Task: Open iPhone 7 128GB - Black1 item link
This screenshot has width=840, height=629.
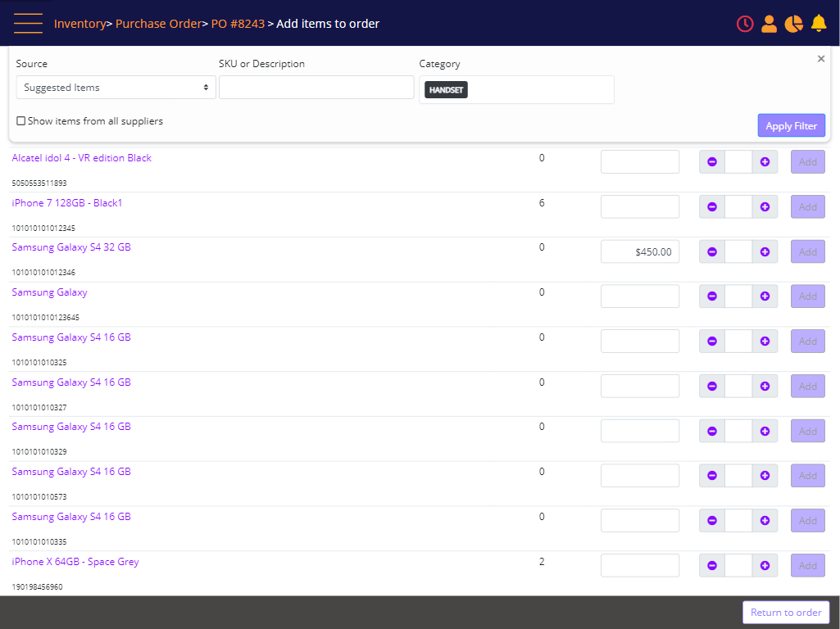Action: 67,203
